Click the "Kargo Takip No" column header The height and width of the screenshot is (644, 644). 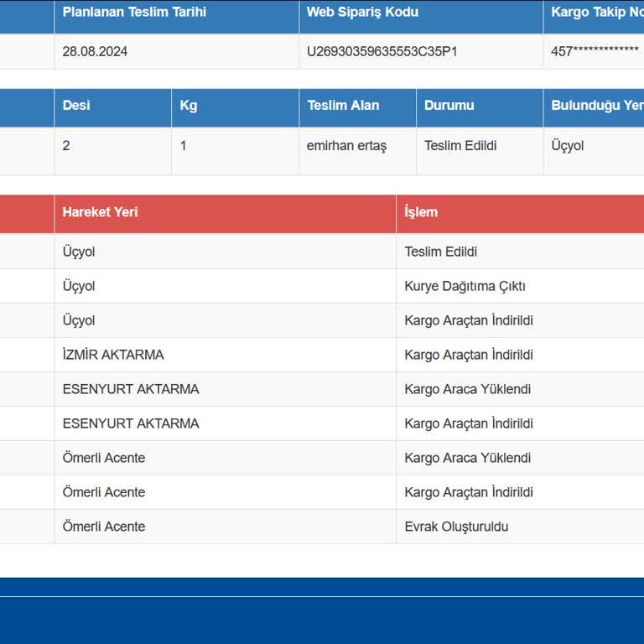(x=596, y=13)
